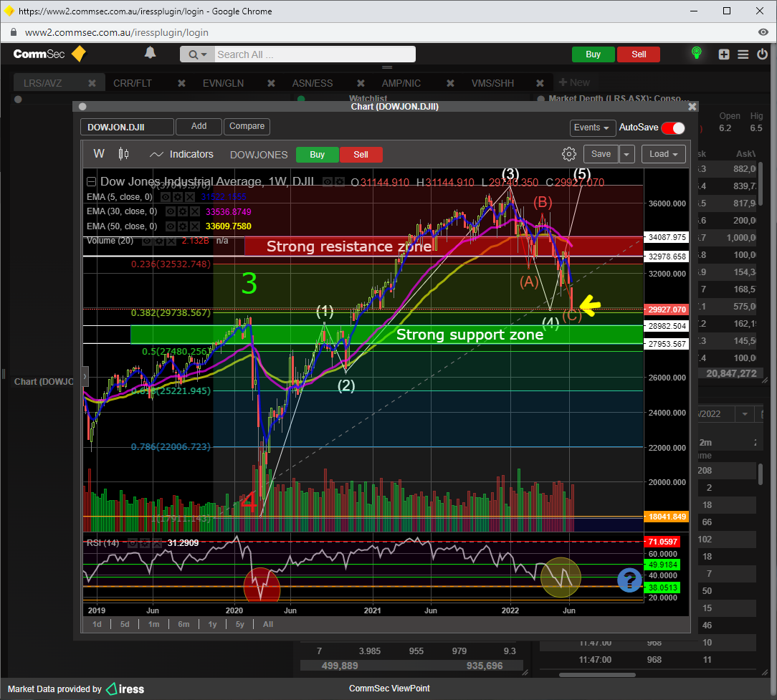Close the VMS/SHH workspace tab
This screenshot has height=700, width=777.
(x=540, y=83)
